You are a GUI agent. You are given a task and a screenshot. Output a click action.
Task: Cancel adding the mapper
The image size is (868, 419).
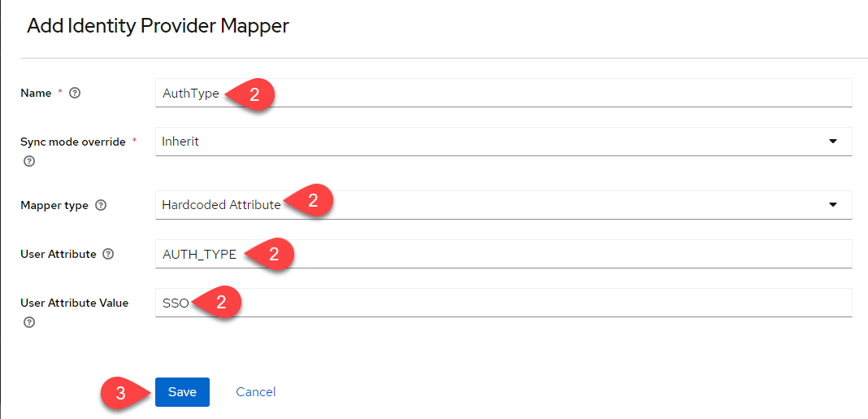coord(256,392)
